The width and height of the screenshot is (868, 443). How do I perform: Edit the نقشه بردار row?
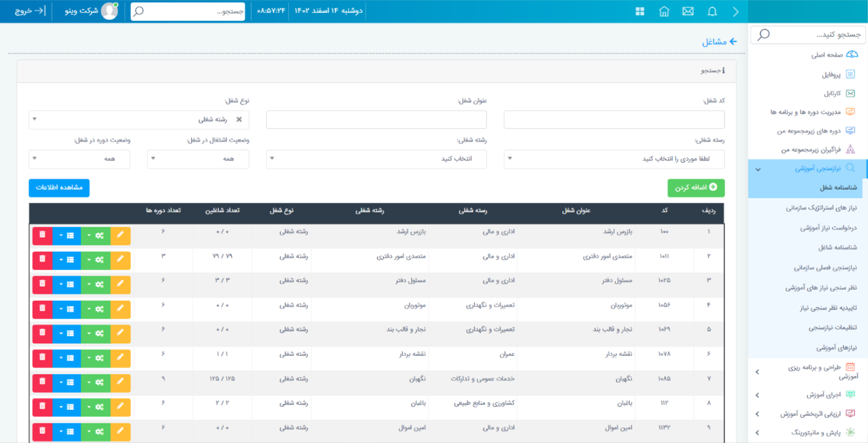120,359
